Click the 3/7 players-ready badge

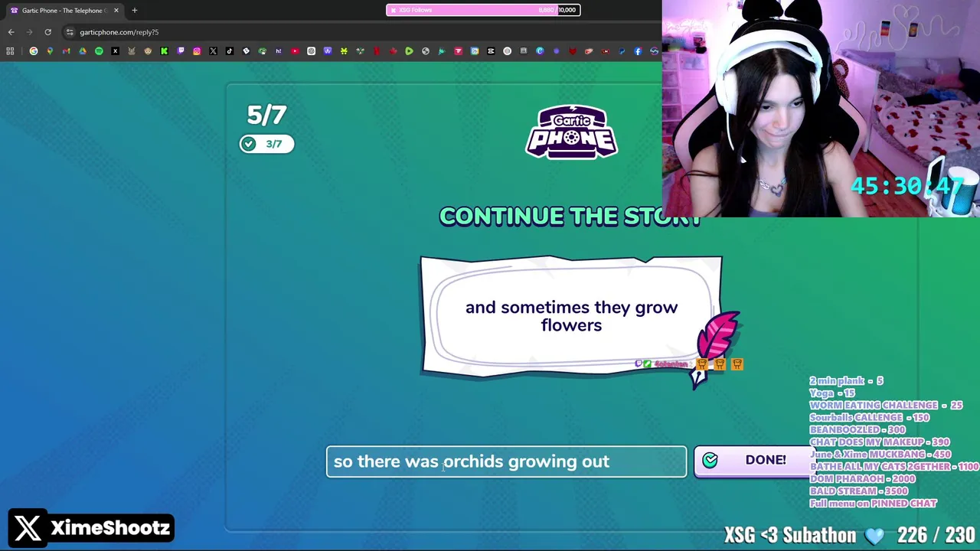coord(266,144)
